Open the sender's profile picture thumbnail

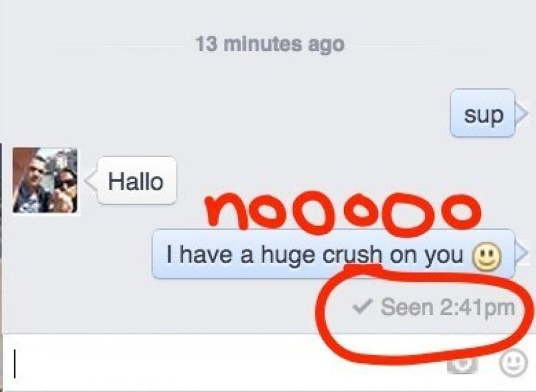point(45,180)
